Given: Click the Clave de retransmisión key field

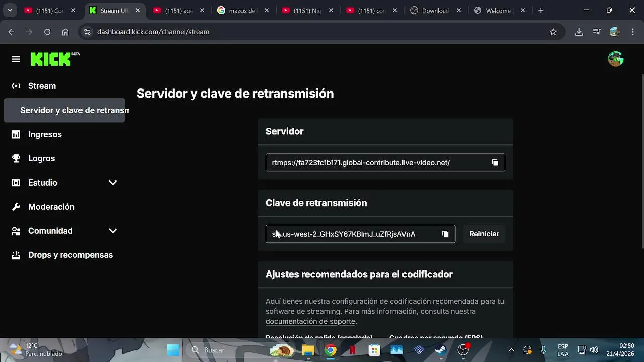Looking at the screenshot, I should pyautogui.click(x=360, y=234).
